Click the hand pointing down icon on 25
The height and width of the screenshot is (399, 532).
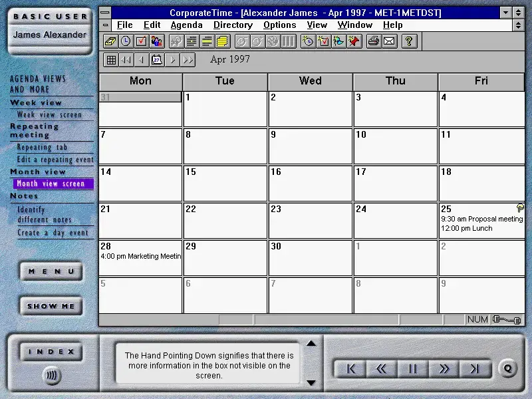click(520, 208)
